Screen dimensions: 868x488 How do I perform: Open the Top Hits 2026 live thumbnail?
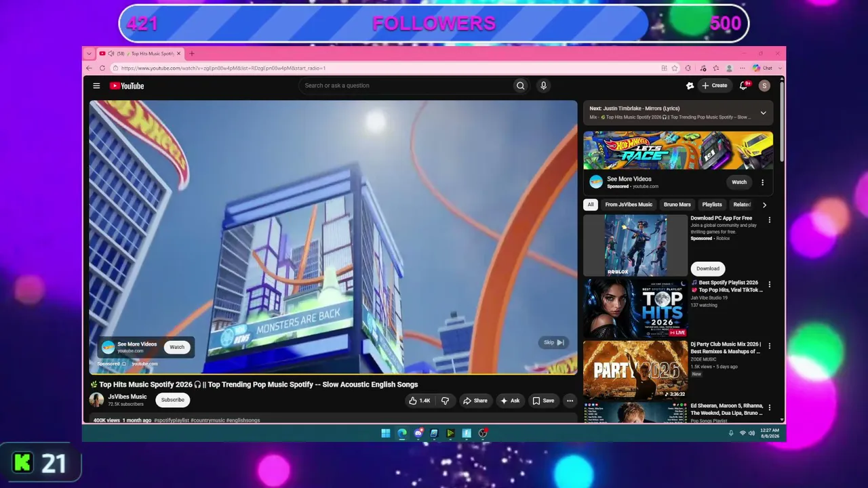[x=635, y=308]
